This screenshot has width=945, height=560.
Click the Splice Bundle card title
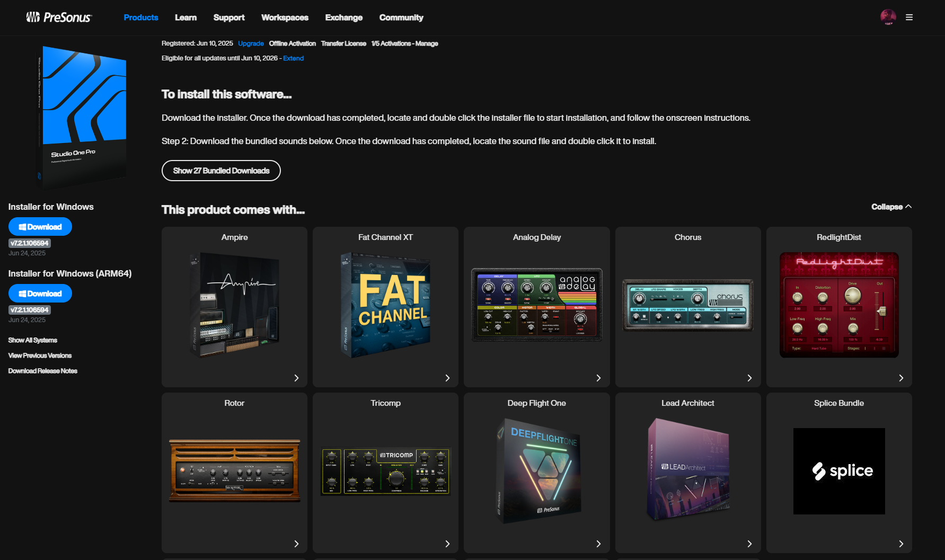point(839,403)
